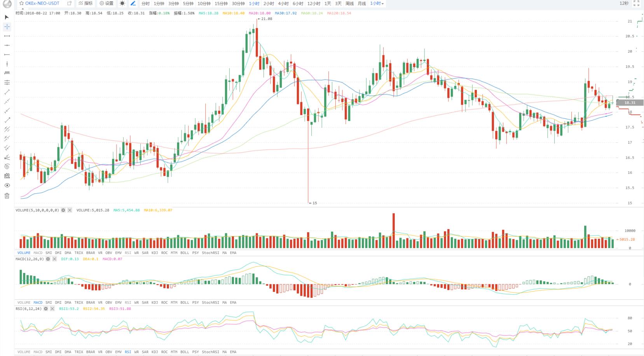Select PSY tab below the RSI chart
Screen dimensions: 644x356
195,352
